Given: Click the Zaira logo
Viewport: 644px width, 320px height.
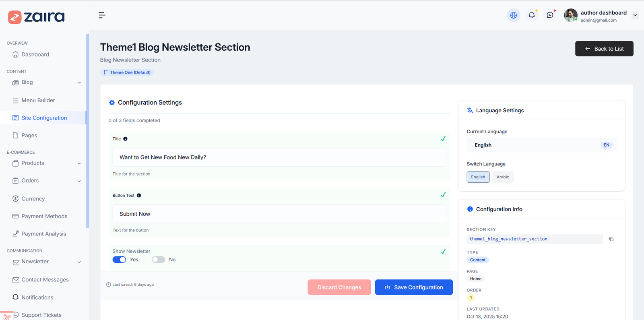Looking at the screenshot, I should click(x=36, y=17).
